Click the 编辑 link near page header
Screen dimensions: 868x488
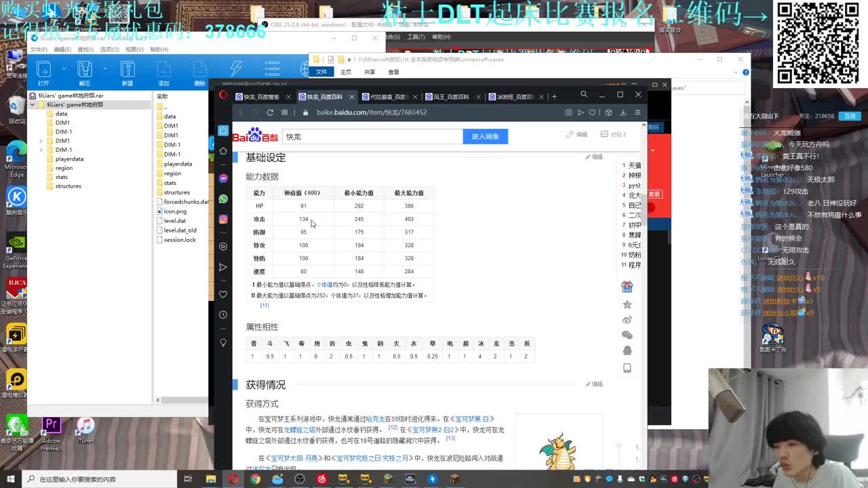[x=577, y=134]
